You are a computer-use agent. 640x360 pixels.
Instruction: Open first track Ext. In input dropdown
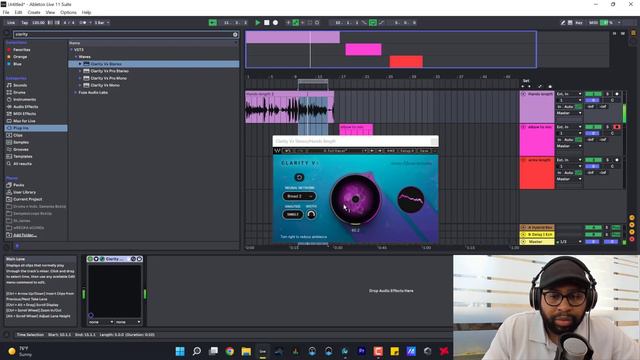click(x=569, y=94)
